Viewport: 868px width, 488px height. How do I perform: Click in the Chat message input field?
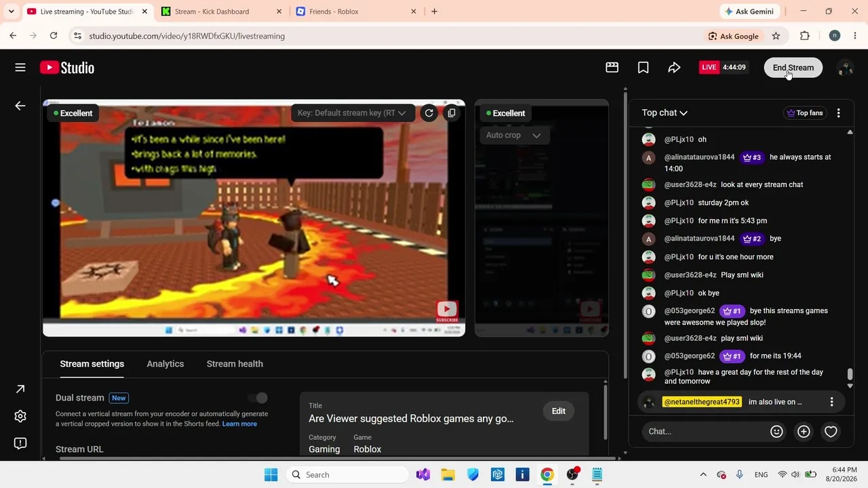point(705,431)
